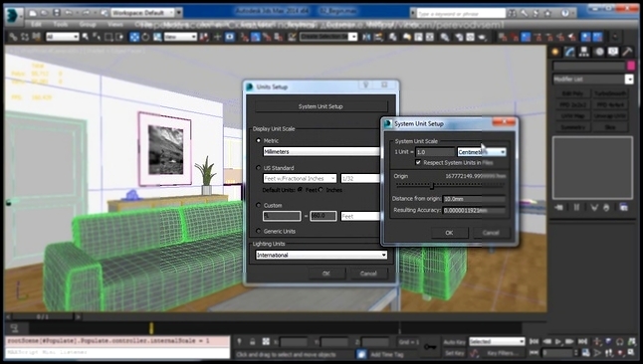Open the Lighting Units International dropdown
Screen dimensions: 643x364
[x=321, y=255]
